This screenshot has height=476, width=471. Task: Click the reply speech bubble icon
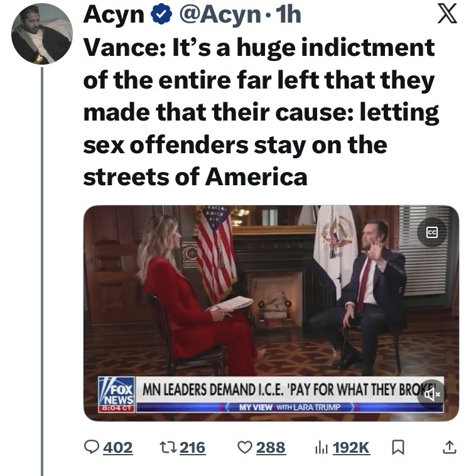92,448
